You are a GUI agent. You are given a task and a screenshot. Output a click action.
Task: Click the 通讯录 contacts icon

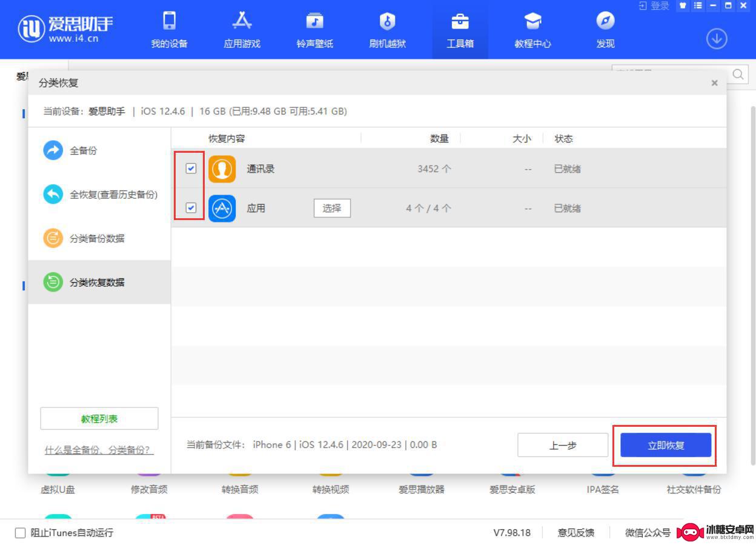pos(222,169)
